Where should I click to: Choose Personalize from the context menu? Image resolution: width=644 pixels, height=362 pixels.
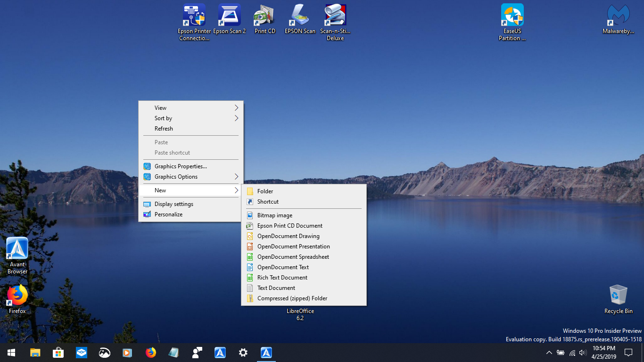(190, 214)
